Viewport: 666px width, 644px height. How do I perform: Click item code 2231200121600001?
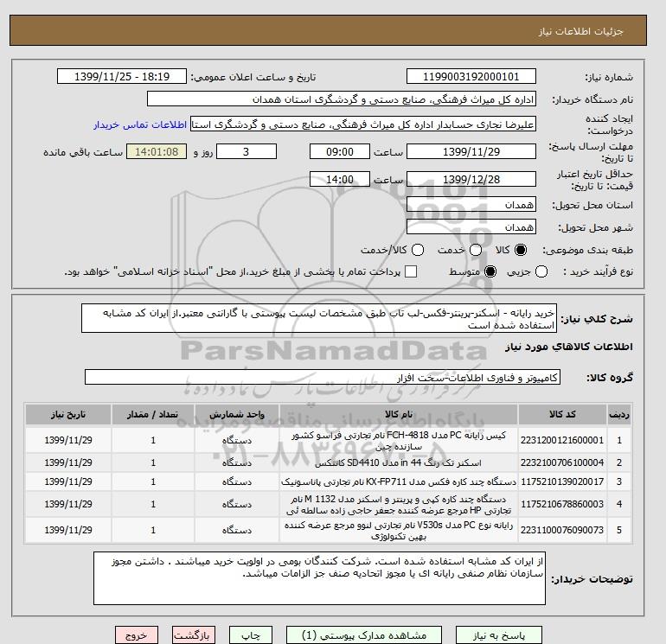point(562,440)
